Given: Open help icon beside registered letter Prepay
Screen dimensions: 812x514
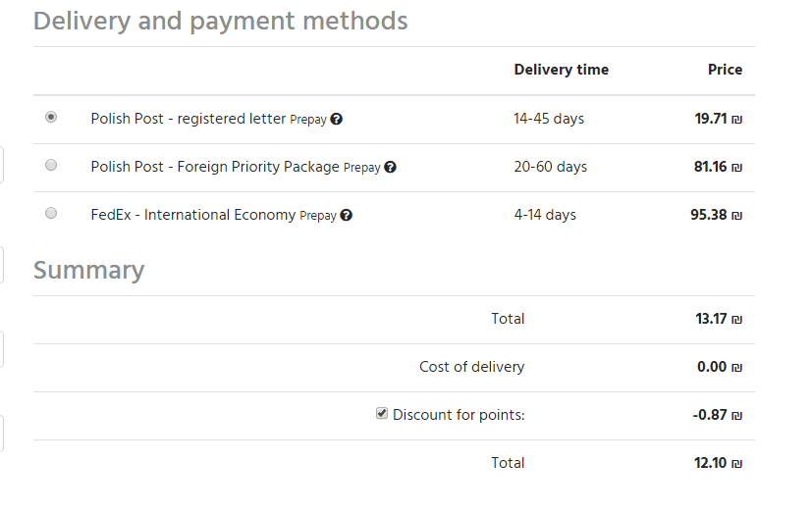Looking at the screenshot, I should 337,120.
